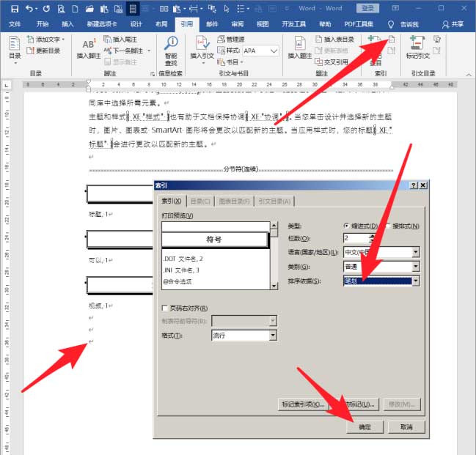The width and height of the screenshot is (476, 455).
Task: Click the 登录 sign-in button
Action: coord(367,8)
